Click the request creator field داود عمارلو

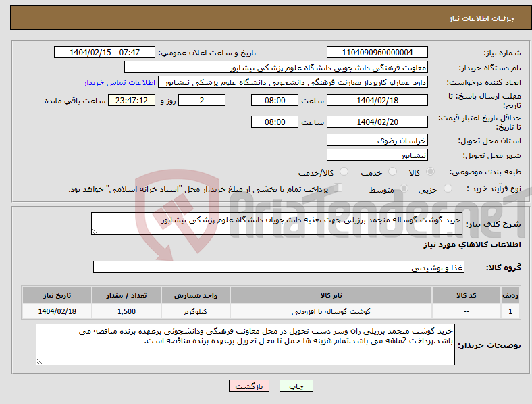click(x=293, y=82)
